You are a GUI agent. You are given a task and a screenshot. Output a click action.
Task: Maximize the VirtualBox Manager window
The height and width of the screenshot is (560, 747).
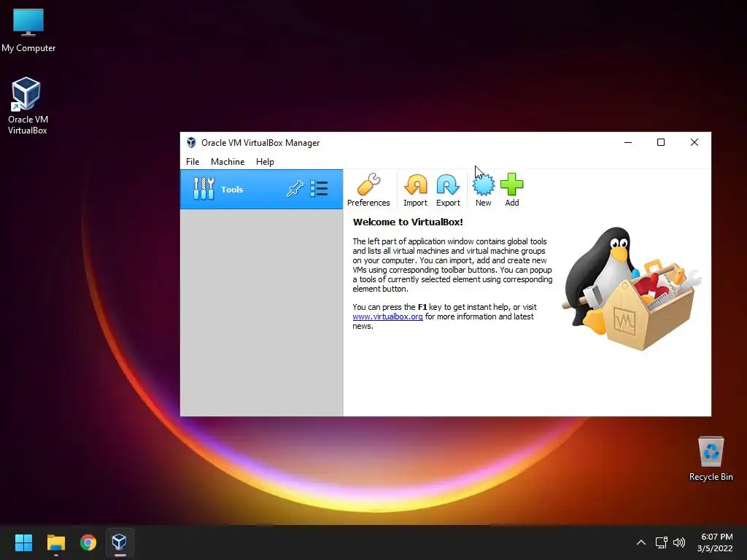click(661, 142)
